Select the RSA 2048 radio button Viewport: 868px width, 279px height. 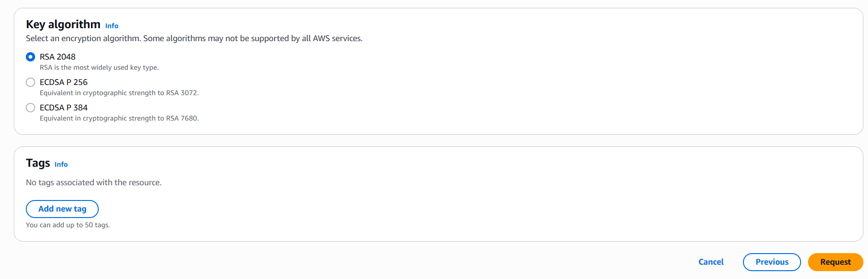tap(30, 57)
